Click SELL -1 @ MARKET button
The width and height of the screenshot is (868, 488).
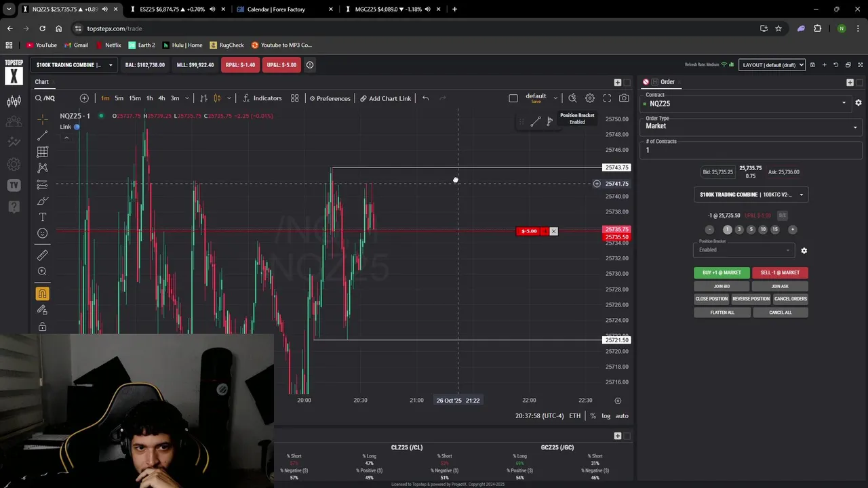pyautogui.click(x=780, y=272)
